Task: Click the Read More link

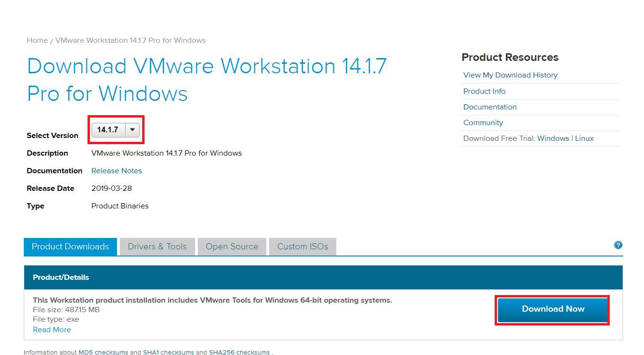Action: (52, 330)
